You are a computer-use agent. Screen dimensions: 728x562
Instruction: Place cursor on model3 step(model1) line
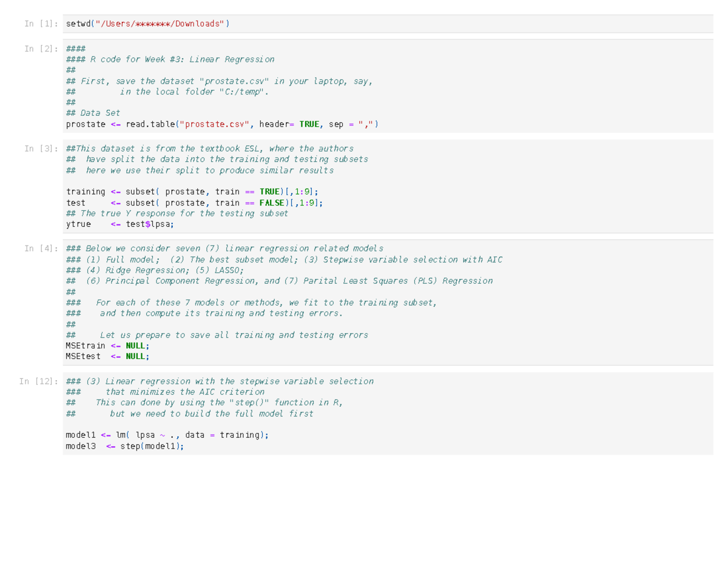(x=124, y=446)
